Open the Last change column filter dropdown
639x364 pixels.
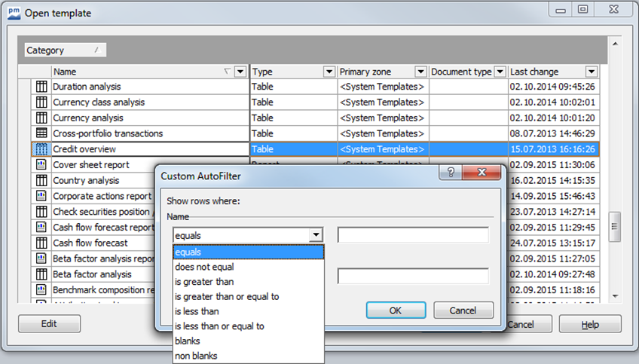(591, 72)
